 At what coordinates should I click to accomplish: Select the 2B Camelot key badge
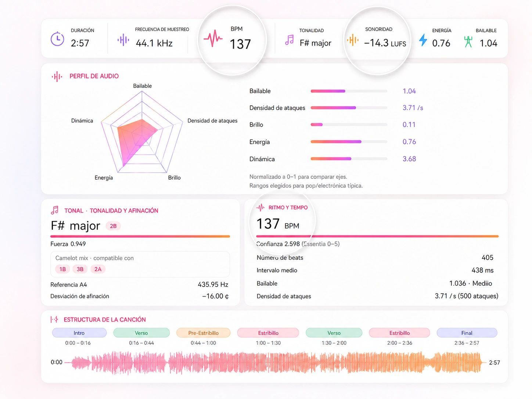113,226
